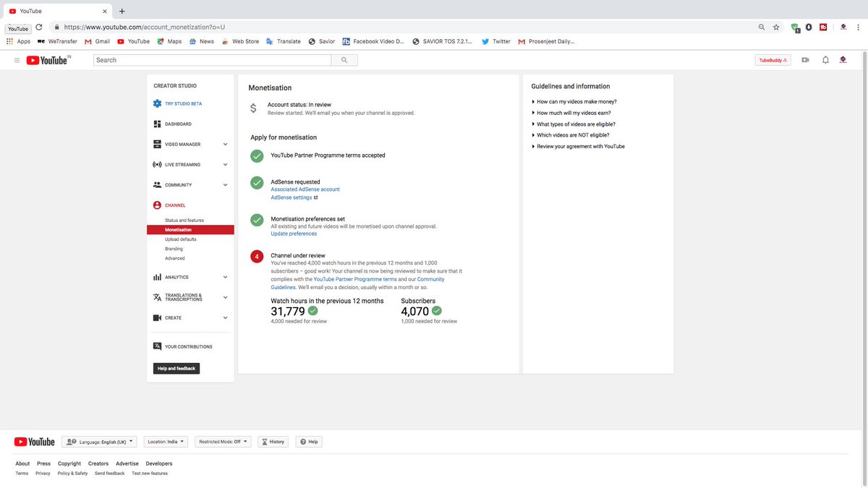Open Dashboard in Creator Studio sidebar
Screen dimensions: 868x488
pos(178,124)
